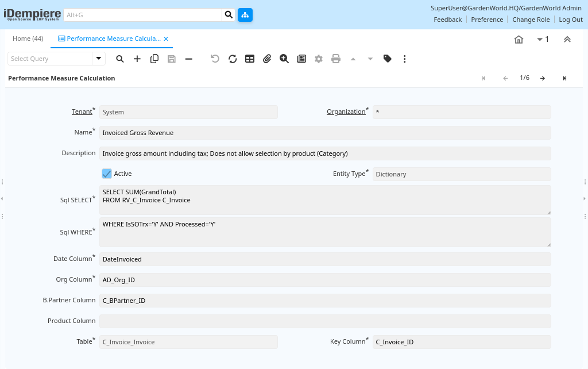Open the report newspaper icon
Image resolution: width=588 pixels, height=369 pixels.
(x=301, y=59)
